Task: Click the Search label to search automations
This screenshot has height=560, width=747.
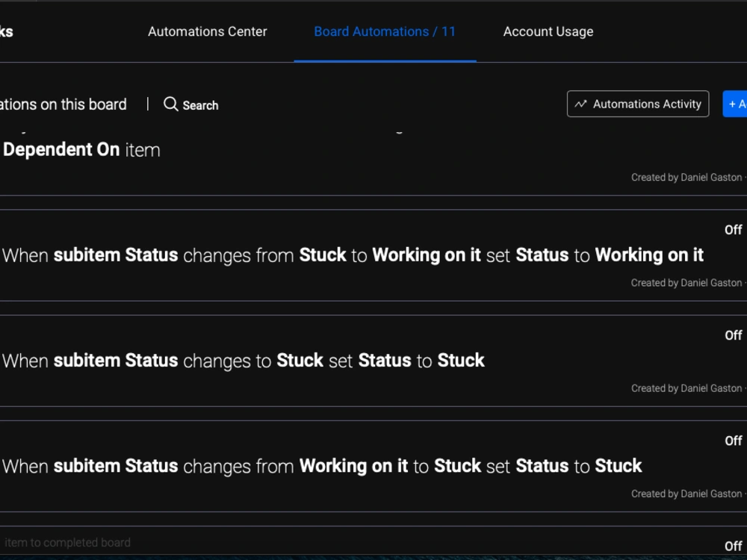Action: click(200, 105)
